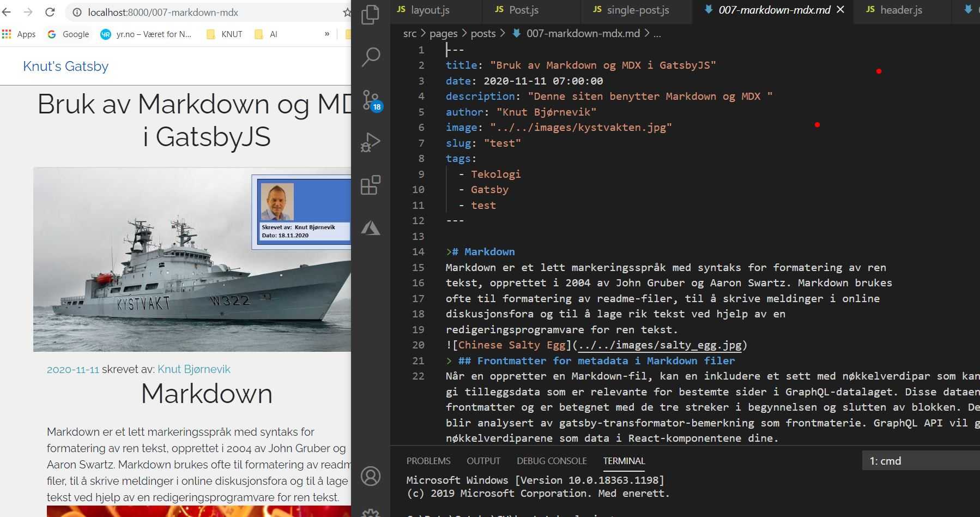Click the Knut's Gatsby site title link

pos(65,67)
